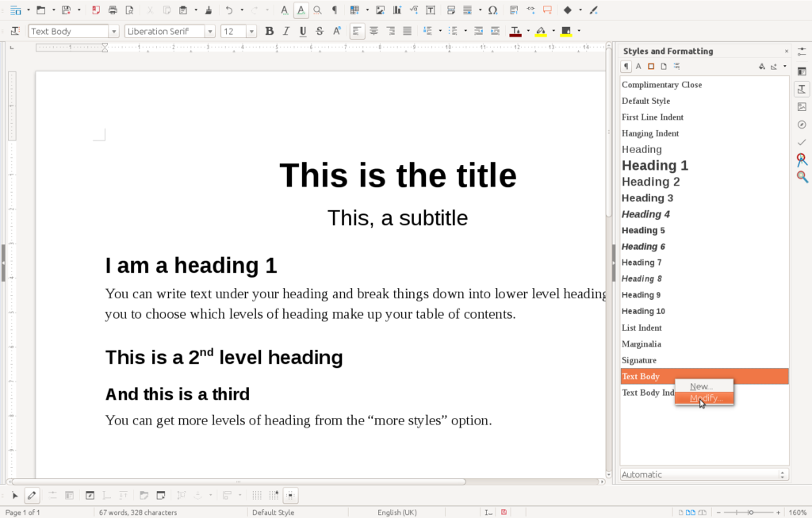Activate Fill Format Mode in Styles panel
The image size is (812, 518).
(x=761, y=67)
